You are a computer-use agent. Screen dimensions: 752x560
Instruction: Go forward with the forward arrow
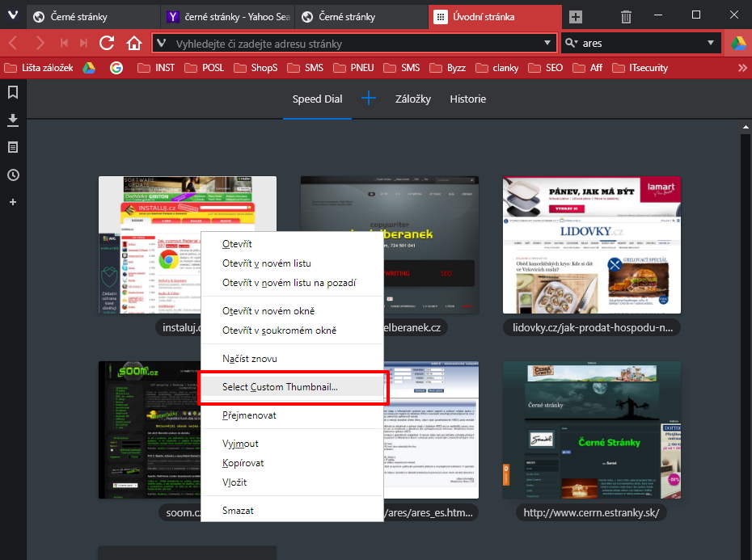coord(40,43)
